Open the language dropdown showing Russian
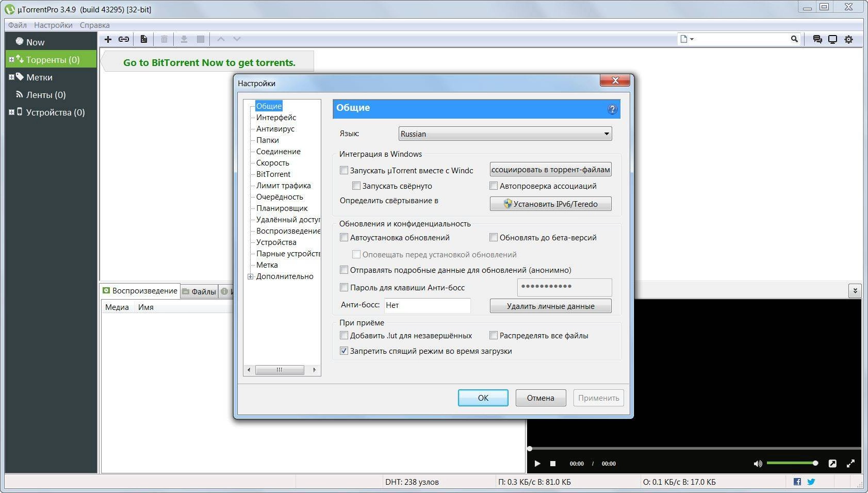 point(606,134)
